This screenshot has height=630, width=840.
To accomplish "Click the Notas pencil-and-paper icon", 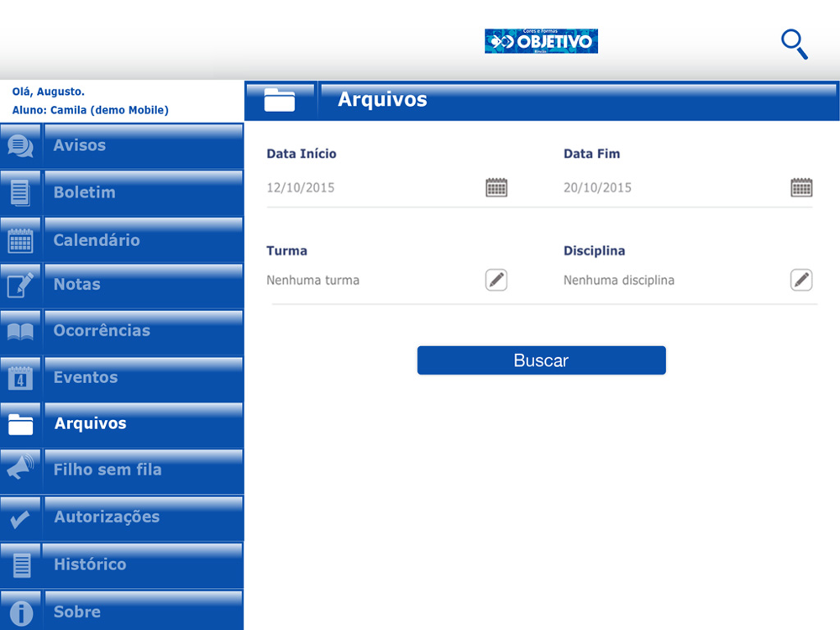I will [x=20, y=285].
